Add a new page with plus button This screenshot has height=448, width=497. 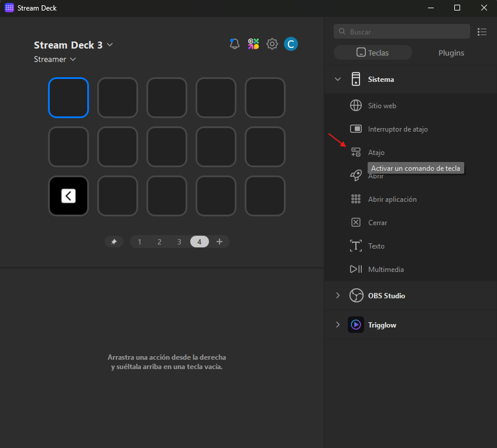[x=220, y=242]
